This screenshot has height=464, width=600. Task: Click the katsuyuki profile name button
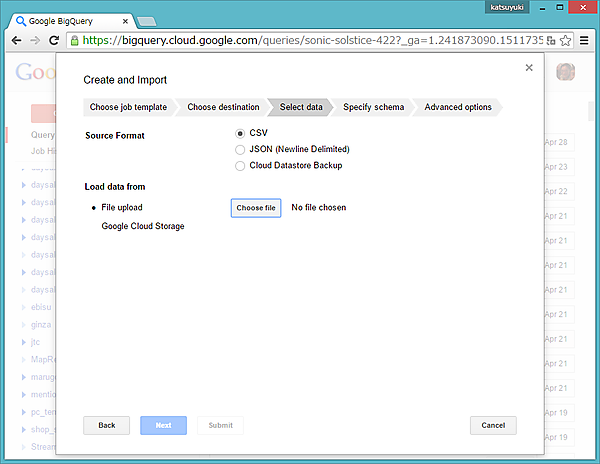[507, 7]
